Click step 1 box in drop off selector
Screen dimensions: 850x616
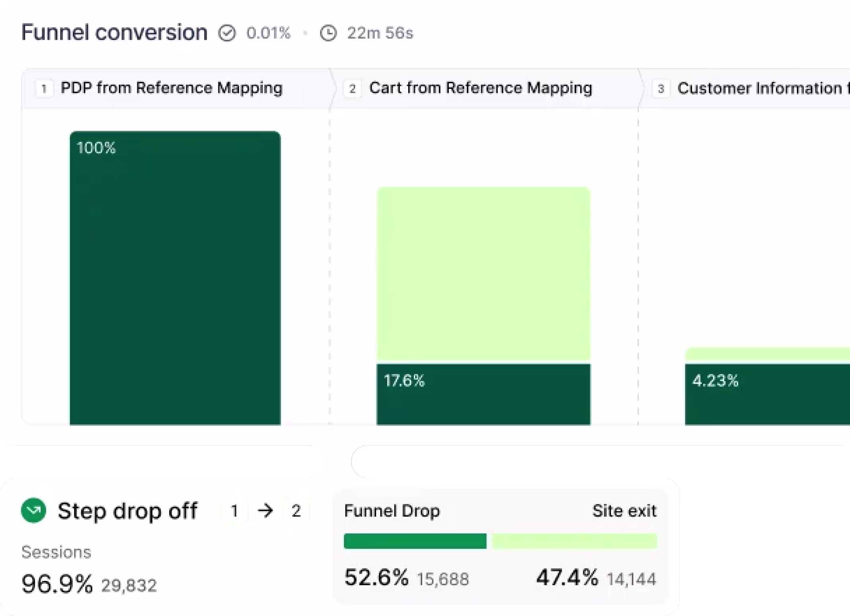(x=234, y=511)
